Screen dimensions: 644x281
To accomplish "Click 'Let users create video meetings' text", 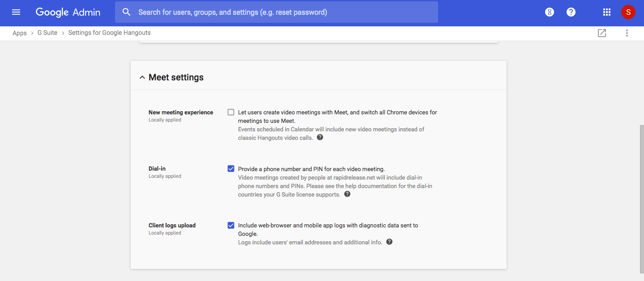I will [337, 117].
